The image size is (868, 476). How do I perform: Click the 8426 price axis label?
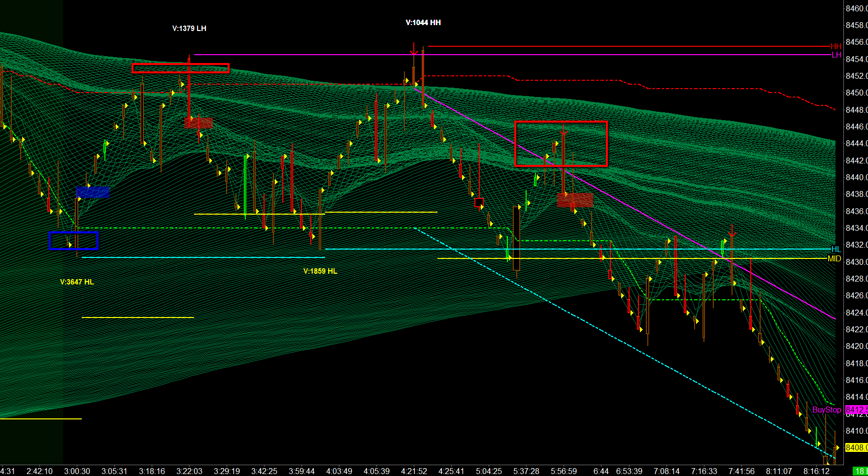pyautogui.click(x=857, y=295)
